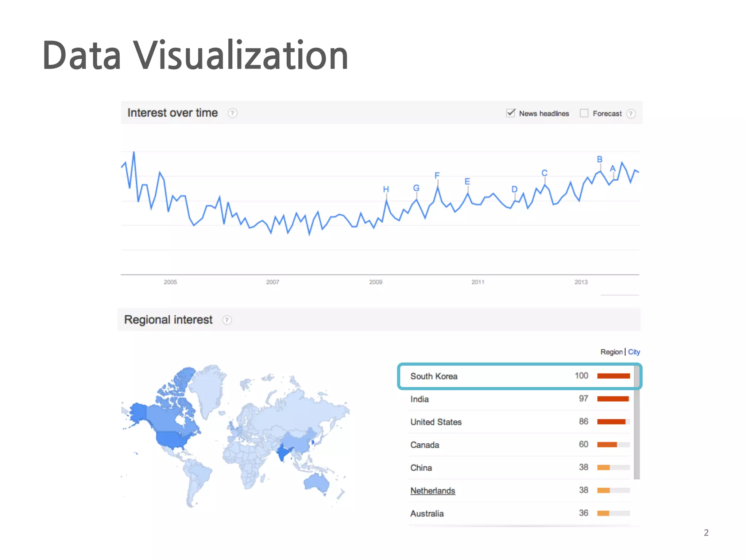
Task: Click headline marker C on the chart
Action: pos(544,173)
